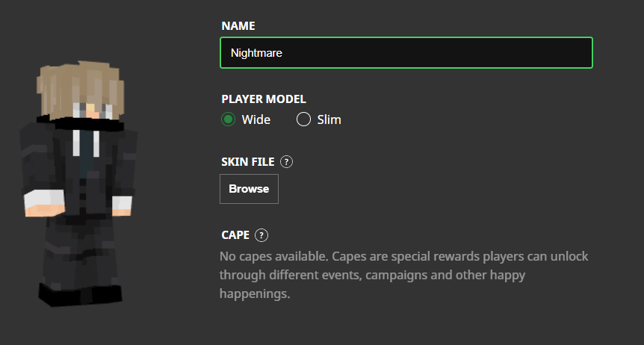This screenshot has width=644, height=345.
Task: Click the 'Slim' option label text
Action: click(329, 119)
